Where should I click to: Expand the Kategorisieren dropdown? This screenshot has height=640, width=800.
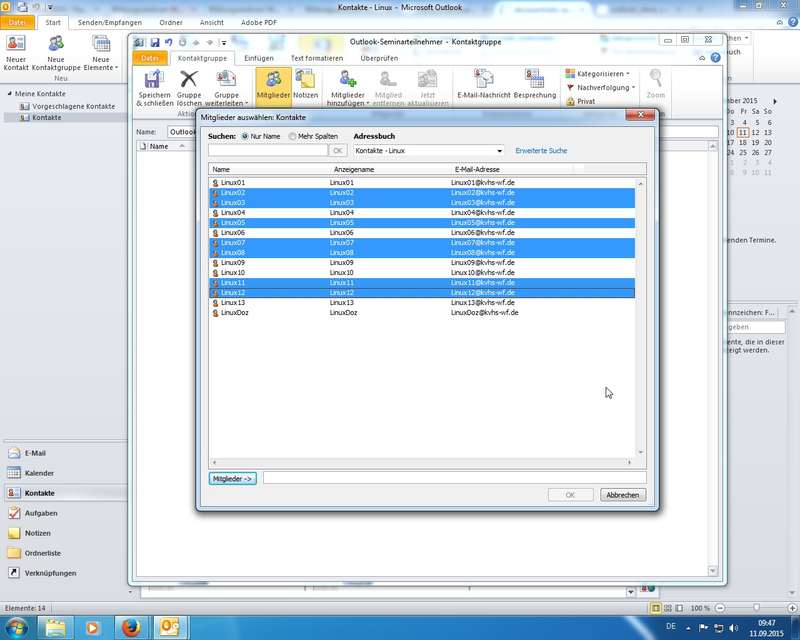coord(598,74)
